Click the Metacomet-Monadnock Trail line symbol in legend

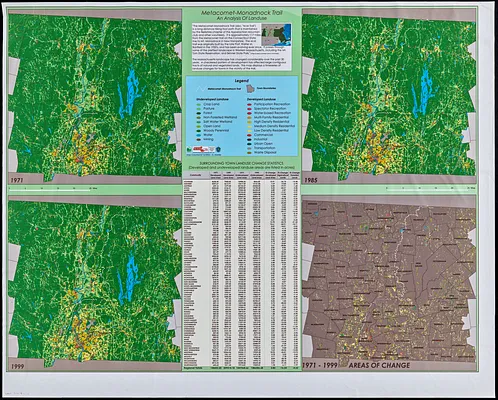(x=201, y=89)
